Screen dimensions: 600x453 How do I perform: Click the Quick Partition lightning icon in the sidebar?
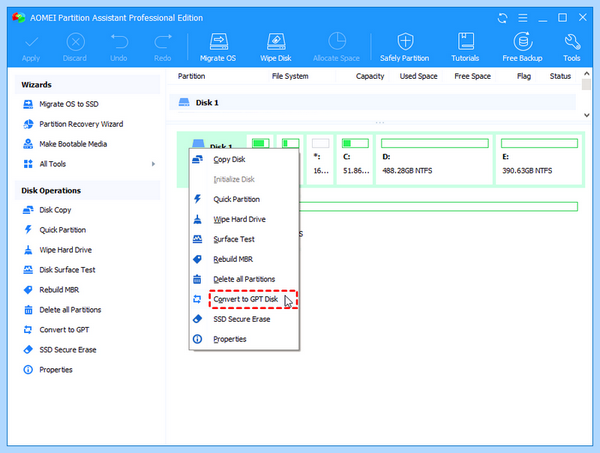pyautogui.click(x=28, y=230)
